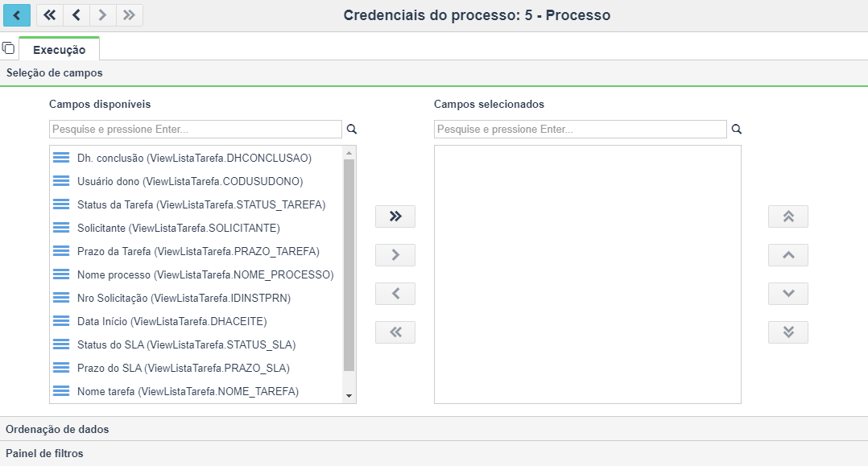Click Campos selecionados search input
The image size is (868, 466).
[580, 129]
